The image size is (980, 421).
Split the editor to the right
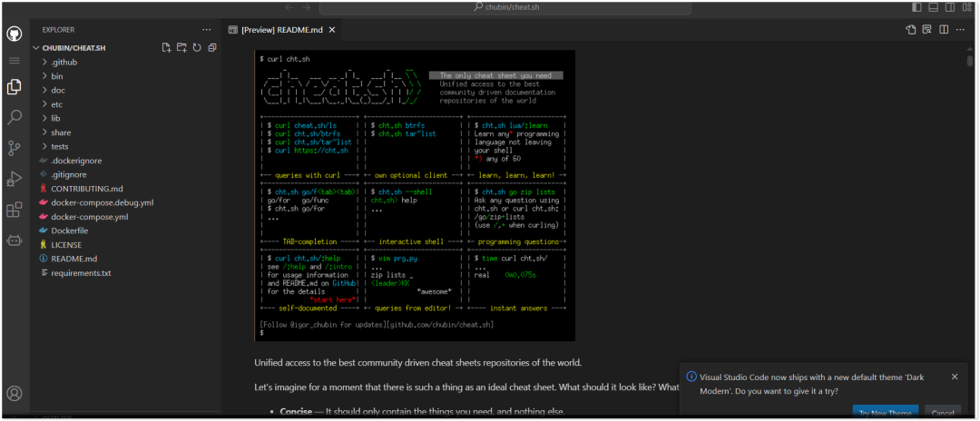pos(944,29)
